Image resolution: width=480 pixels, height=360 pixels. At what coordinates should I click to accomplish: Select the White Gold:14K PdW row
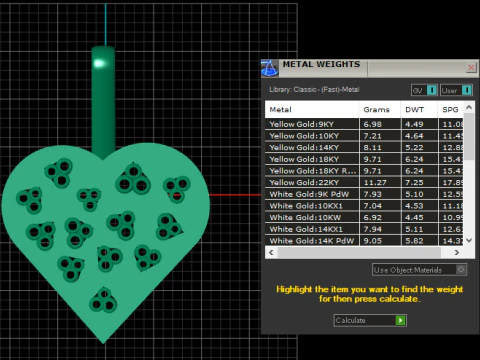pos(364,241)
